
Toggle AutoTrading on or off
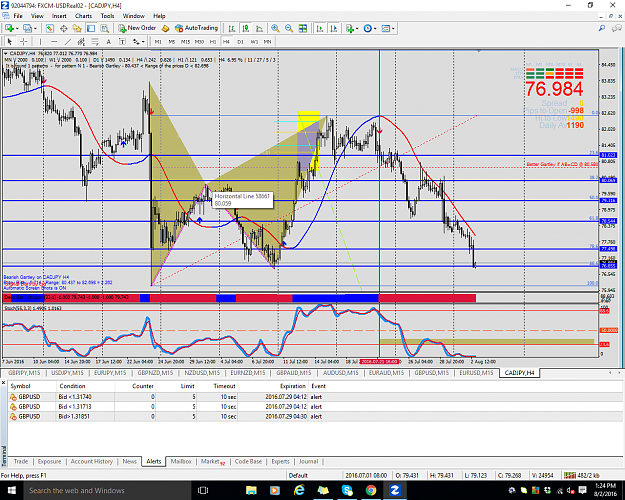tap(197, 28)
